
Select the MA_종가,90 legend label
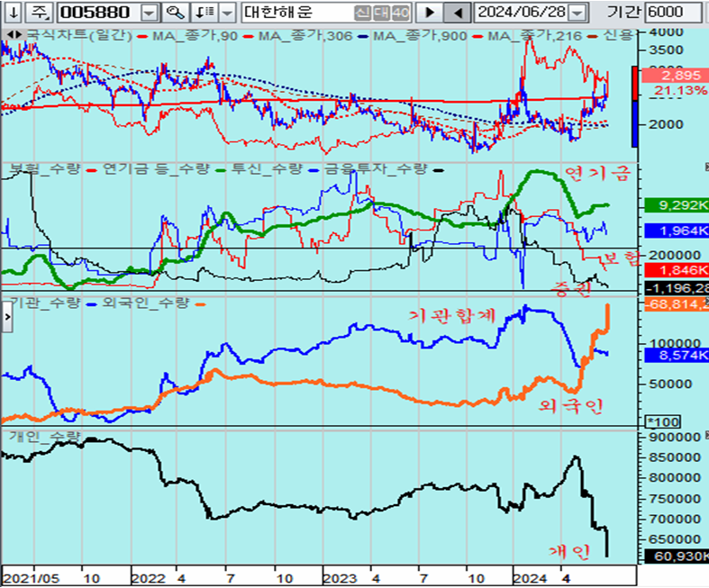click(x=195, y=36)
